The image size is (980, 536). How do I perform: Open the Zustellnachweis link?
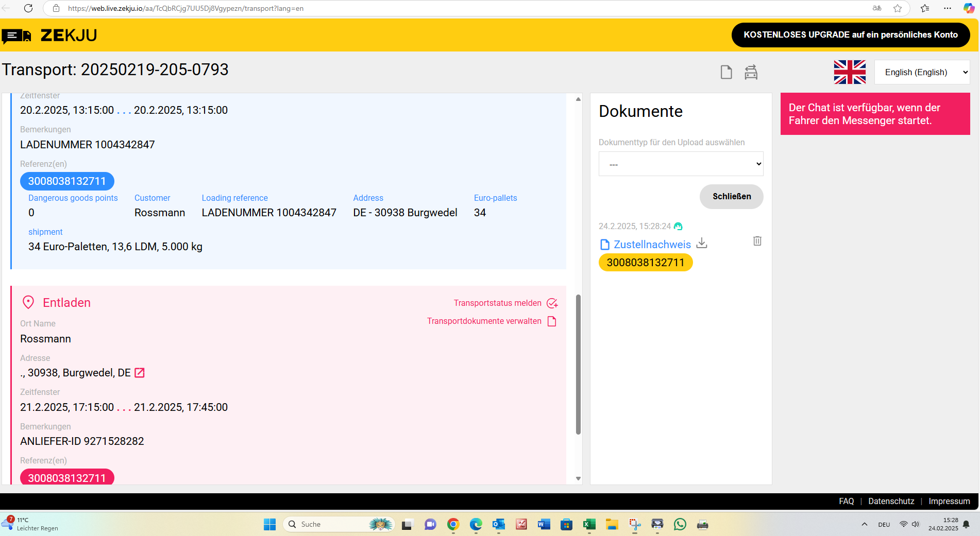click(652, 245)
